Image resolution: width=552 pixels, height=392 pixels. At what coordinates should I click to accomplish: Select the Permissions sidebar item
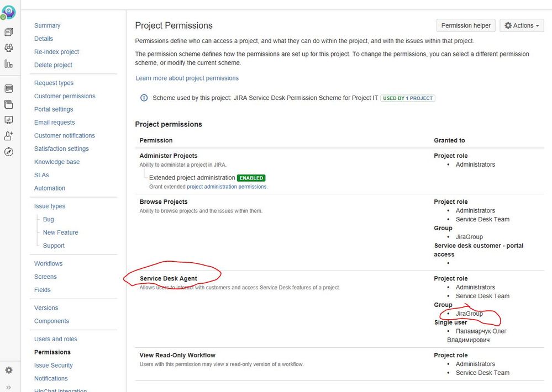click(52, 352)
